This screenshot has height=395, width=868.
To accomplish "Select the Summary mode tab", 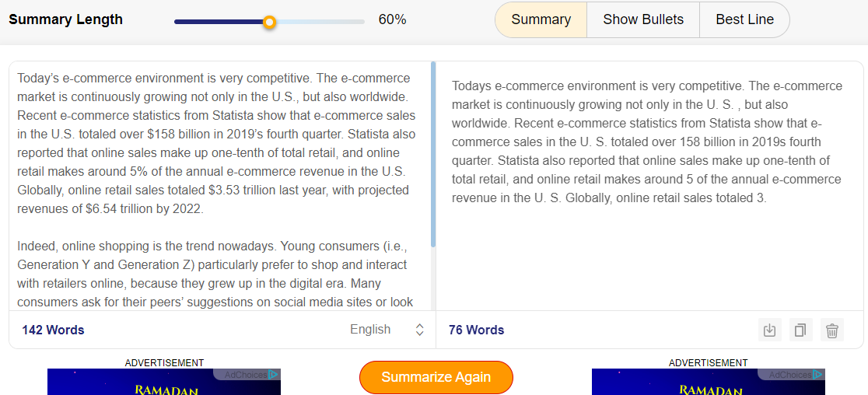I will point(541,20).
